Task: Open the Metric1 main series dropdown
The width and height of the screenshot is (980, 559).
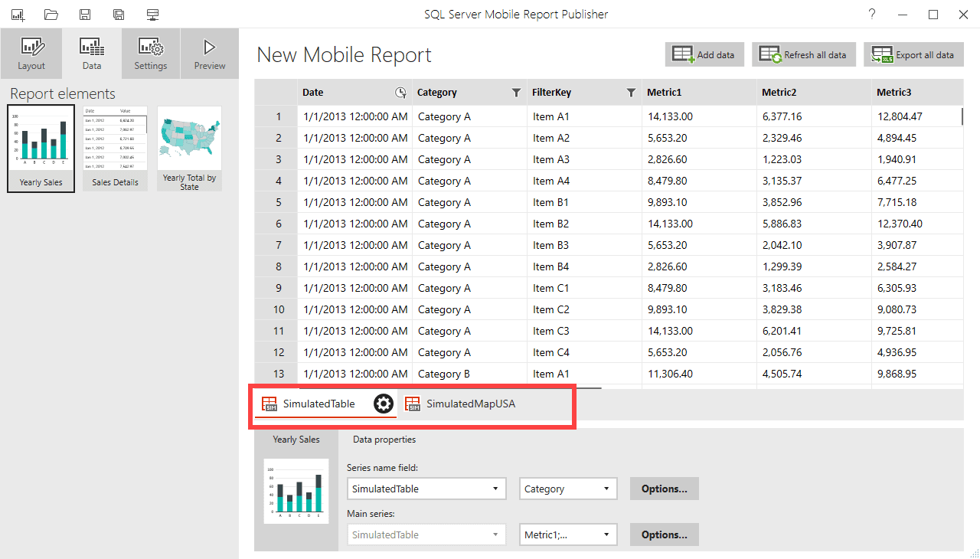Action: pyautogui.click(x=568, y=534)
